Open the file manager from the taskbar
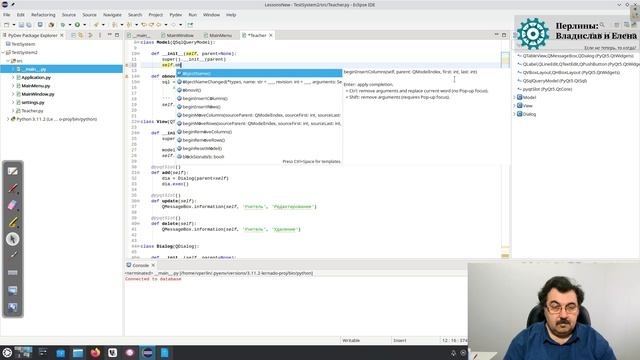 coord(78,353)
